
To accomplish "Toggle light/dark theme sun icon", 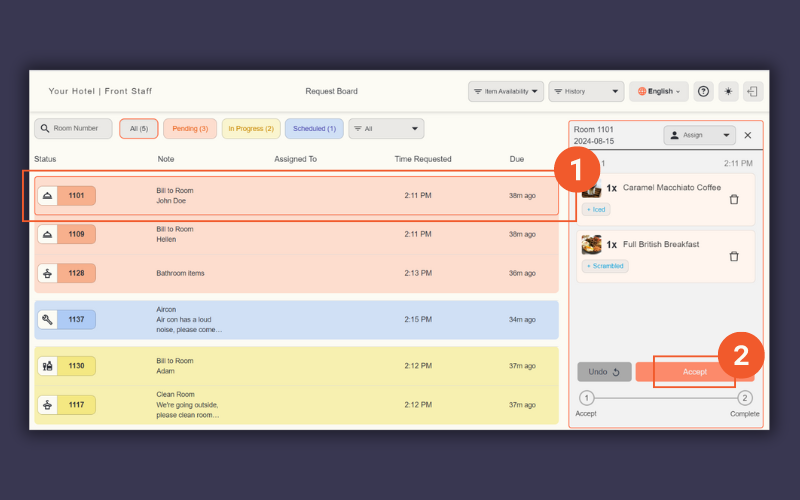I will (x=729, y=91).
